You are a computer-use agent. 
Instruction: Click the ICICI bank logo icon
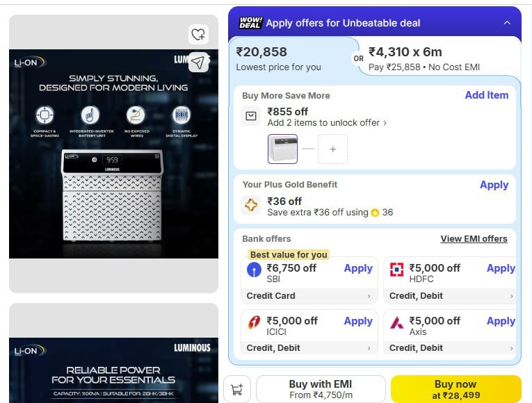(255, 322)
